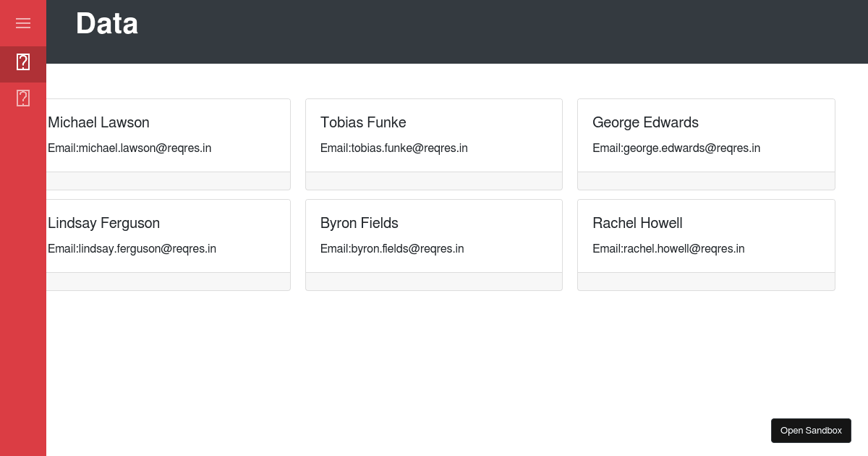The height and width of the screenshot is (456, 868).
Task: Click the Data page heading
Action: coord(107,23)
